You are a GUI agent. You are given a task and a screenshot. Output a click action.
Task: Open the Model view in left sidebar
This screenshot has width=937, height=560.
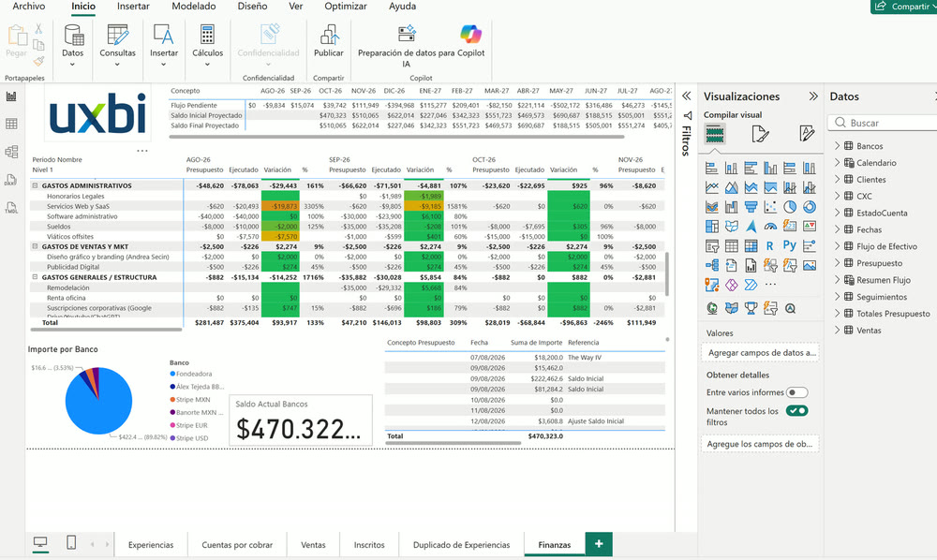[11, 152]
